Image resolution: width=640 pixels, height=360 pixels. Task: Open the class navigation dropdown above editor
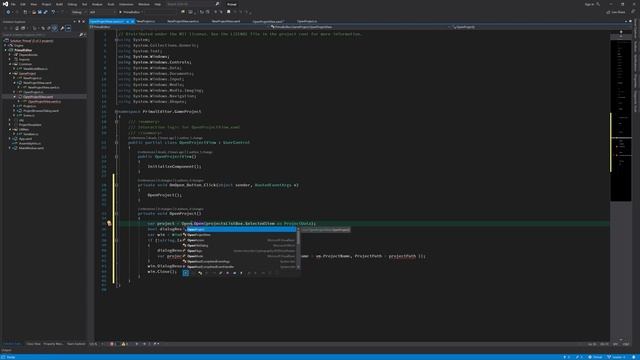pos(361,27)
